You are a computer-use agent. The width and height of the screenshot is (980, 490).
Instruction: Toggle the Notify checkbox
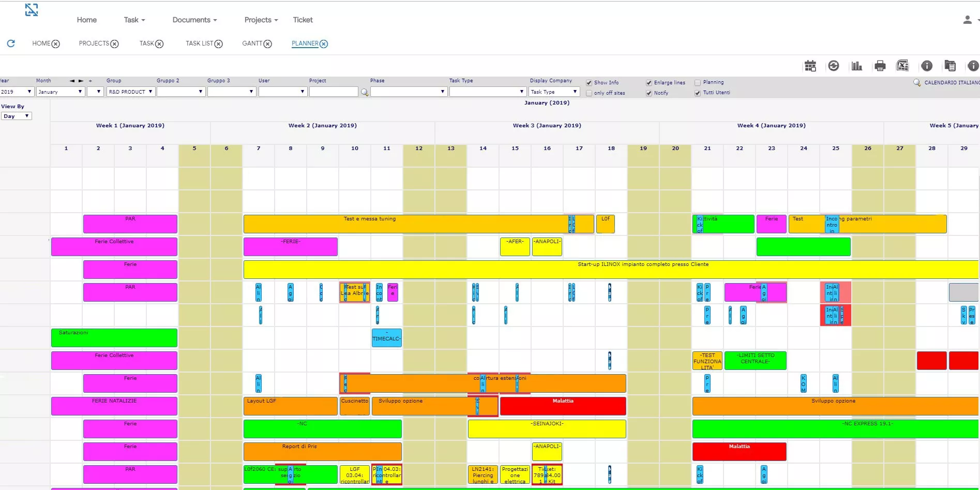[649, 93]
